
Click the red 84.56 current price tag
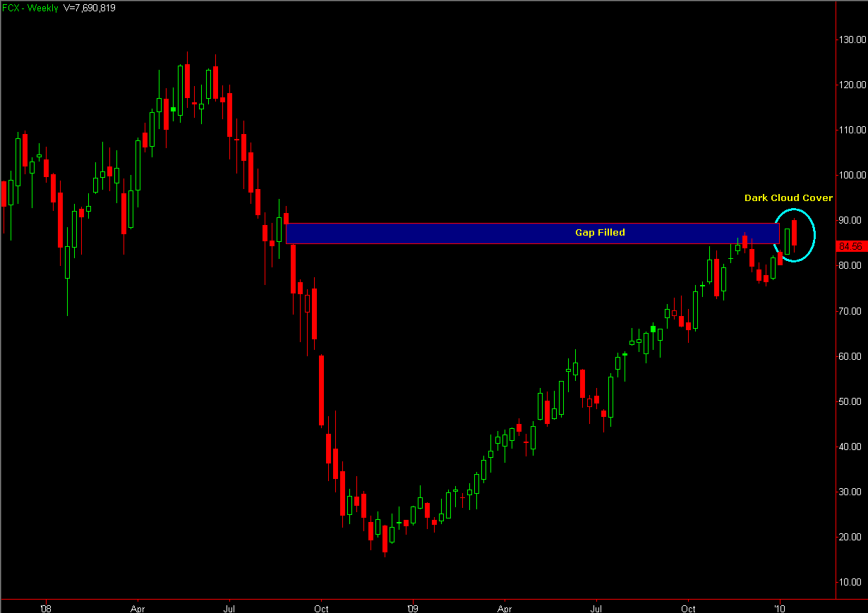click(850, 246)
